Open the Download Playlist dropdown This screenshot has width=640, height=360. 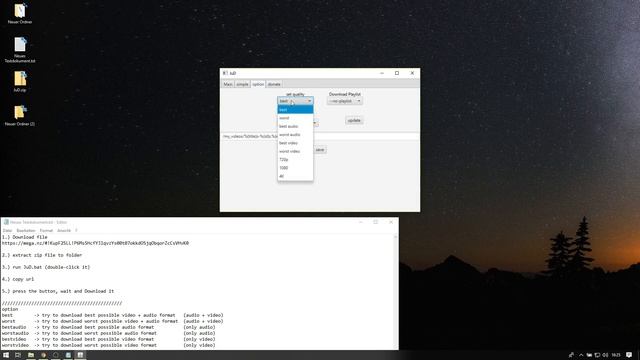(x=344, y=101)
